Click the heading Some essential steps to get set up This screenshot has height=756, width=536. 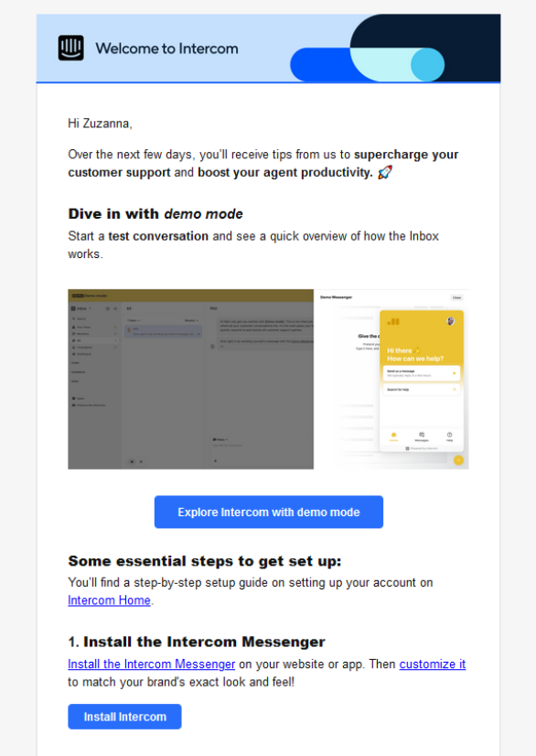[x=204, y=561]
